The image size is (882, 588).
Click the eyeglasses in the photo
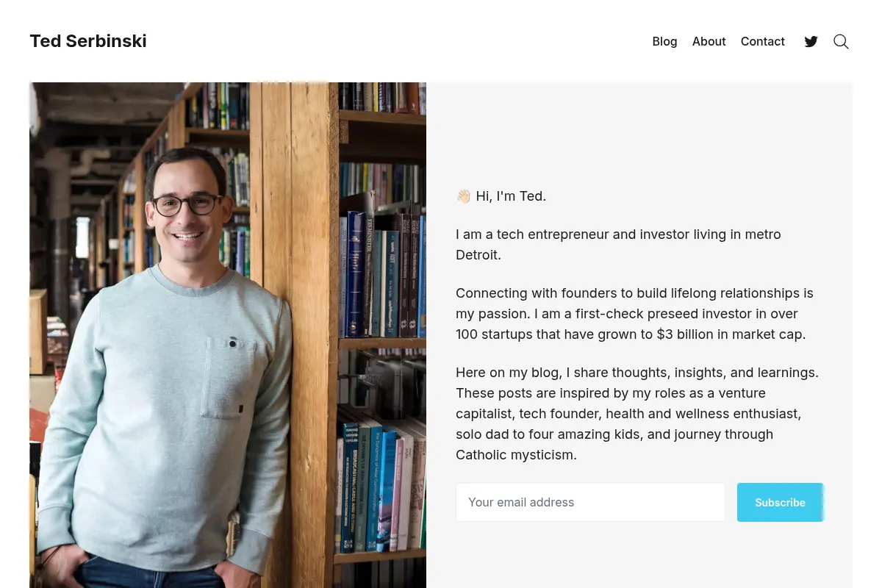[x=187, y=204]
